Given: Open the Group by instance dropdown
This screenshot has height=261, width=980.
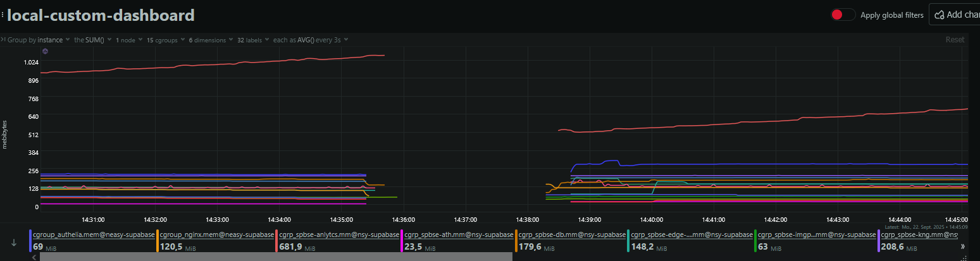Looking at the screenshot, I should pos(38,40).
